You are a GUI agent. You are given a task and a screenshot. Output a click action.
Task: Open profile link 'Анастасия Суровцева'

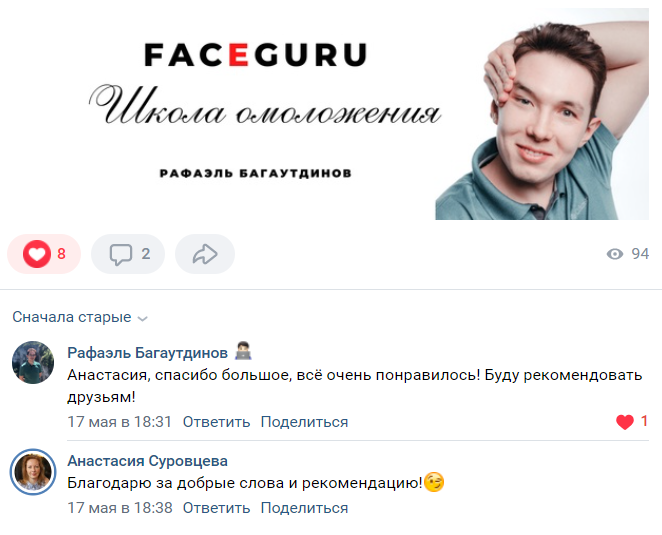(x=147, y=461)
